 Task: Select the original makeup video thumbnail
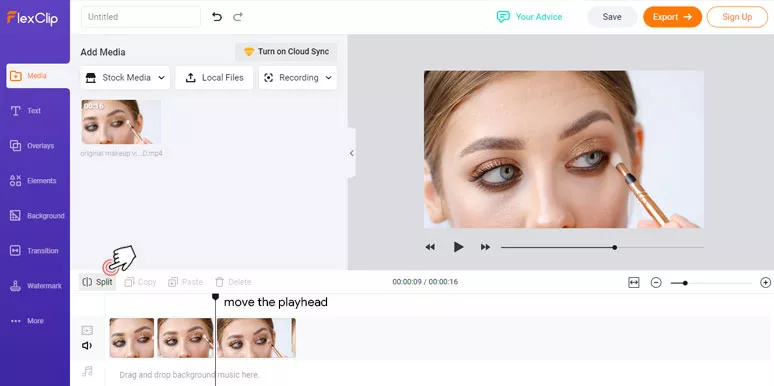click(121, 122)
